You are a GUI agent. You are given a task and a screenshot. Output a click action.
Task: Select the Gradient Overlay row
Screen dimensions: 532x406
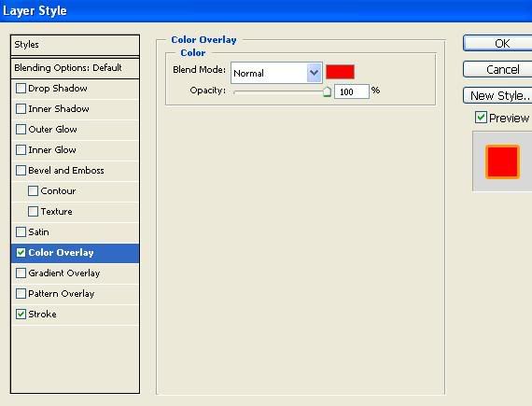pos(75,273)
